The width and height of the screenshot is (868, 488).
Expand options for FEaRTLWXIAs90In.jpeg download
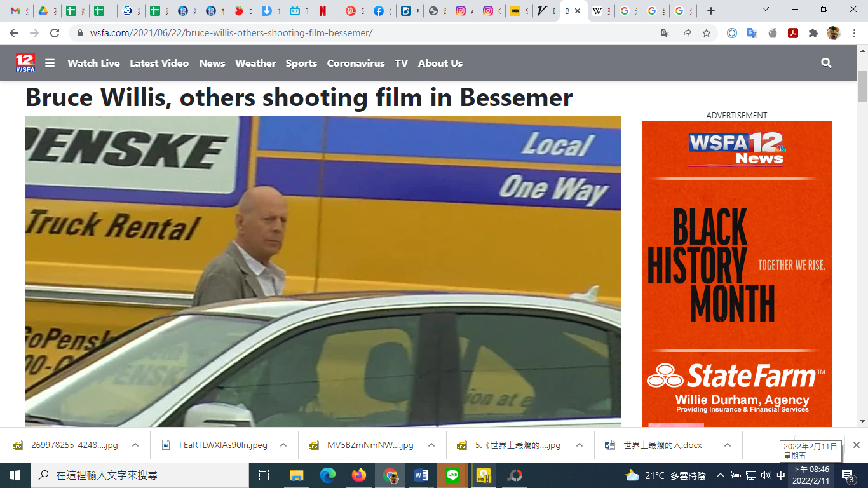coord(283,445)
